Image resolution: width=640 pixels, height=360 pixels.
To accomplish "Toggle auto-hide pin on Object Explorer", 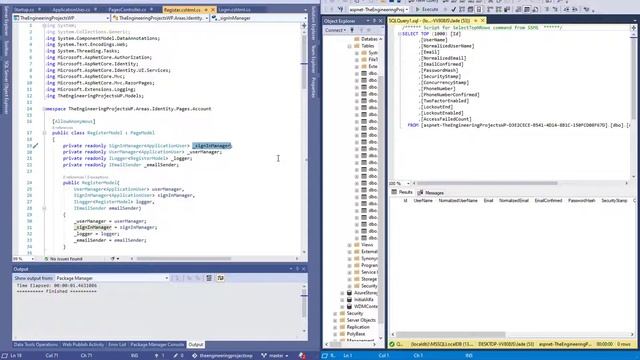I will click(x=374, y=21).
